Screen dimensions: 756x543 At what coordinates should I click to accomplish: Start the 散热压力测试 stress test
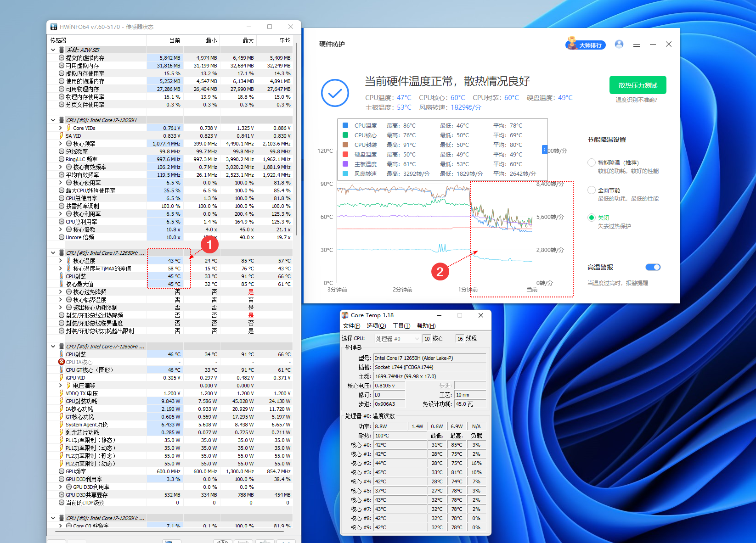pyautogui.click(x=638, y=85)
